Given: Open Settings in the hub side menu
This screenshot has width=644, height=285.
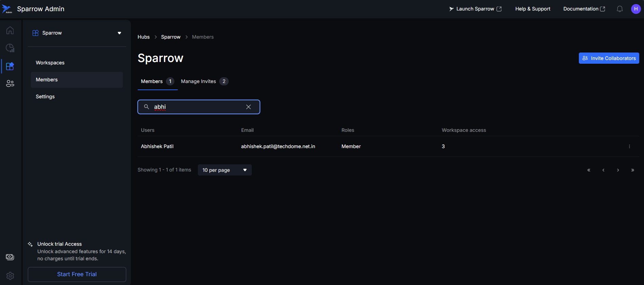Looking at the screenshot, I should click(x=45, y=97).
